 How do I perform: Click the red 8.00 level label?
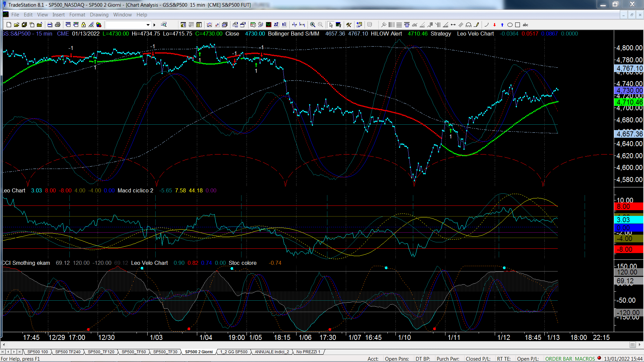click(629, 206)
